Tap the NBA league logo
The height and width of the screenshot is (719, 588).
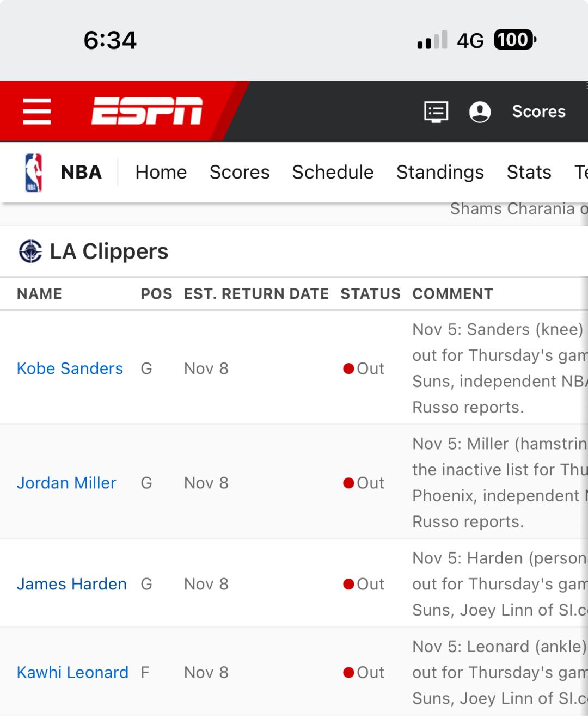(x=34, y=173)
